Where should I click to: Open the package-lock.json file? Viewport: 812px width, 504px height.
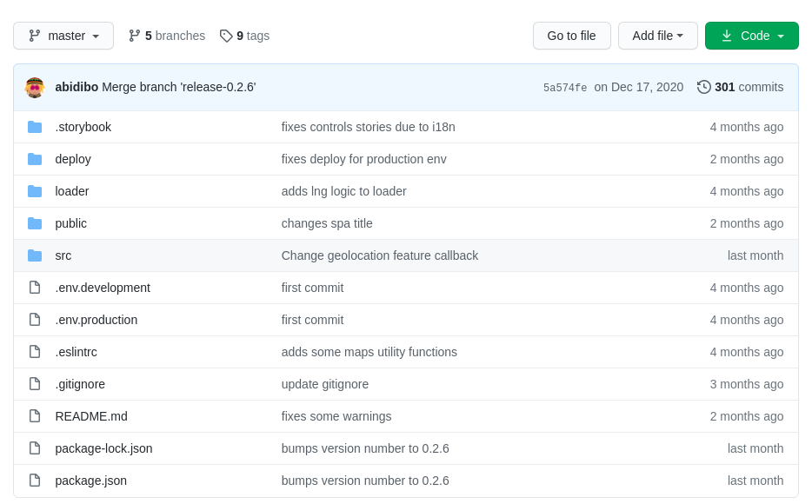[103, 448]
